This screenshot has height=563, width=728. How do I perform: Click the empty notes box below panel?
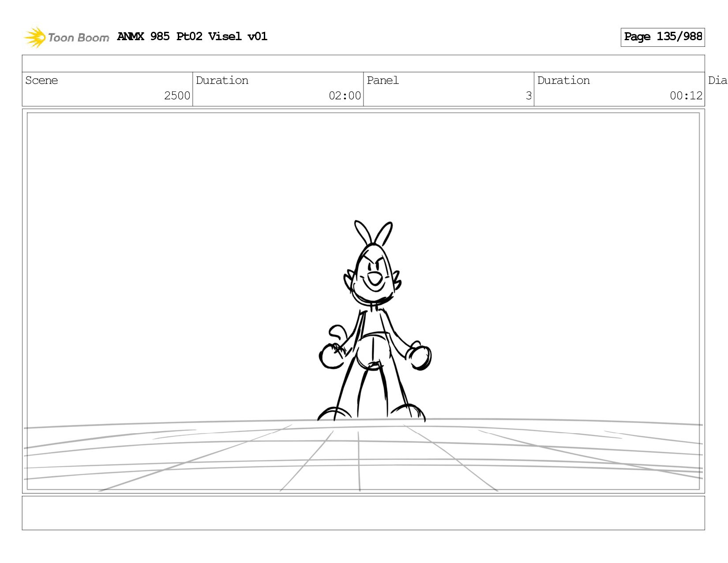pyautogui.click(x=363, y=513)
